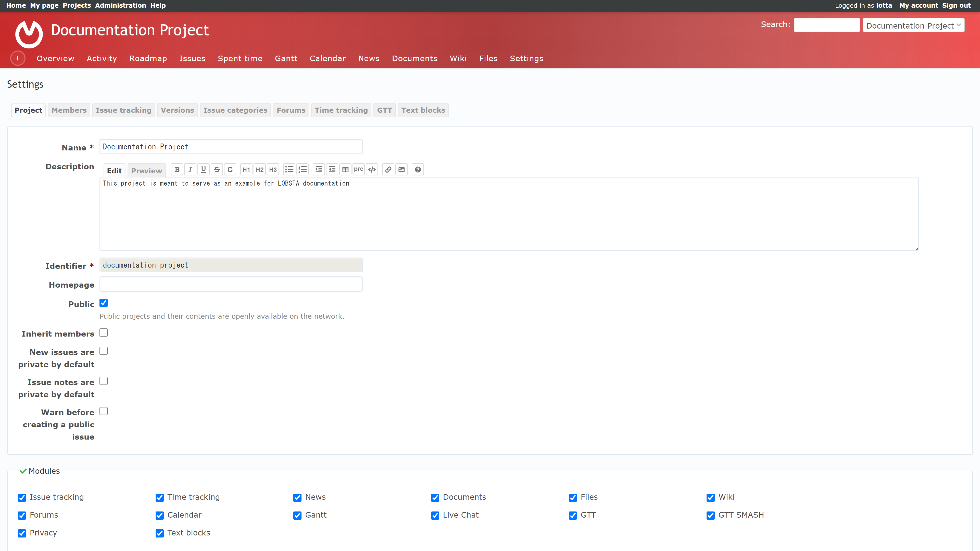Insert an image icon in toolbar
980x551 pixels.
[x=401, y=170]
